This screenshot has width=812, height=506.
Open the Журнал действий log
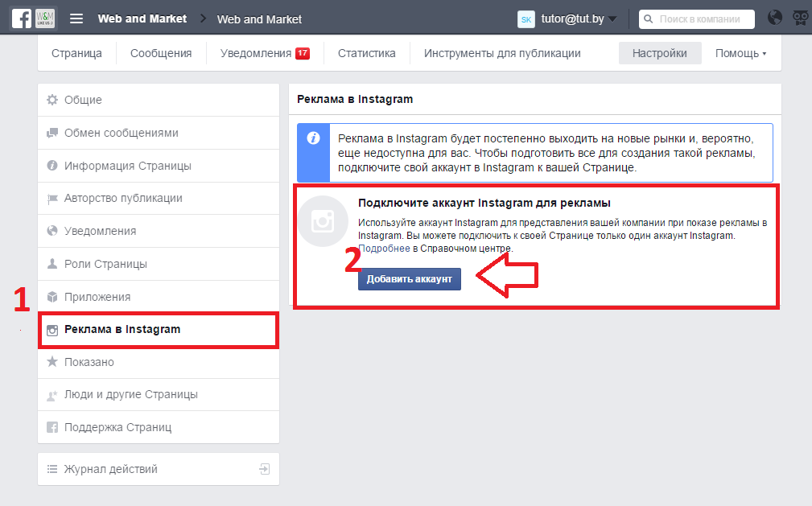[x=159, y=469]
